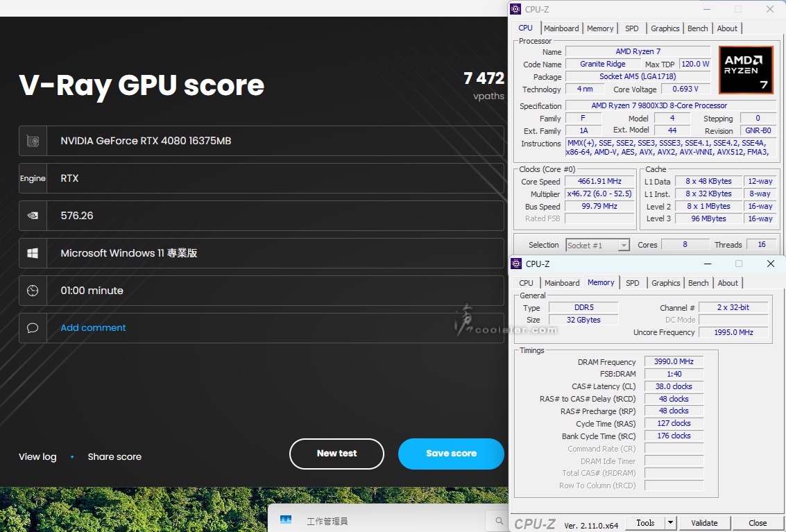Click the FSB:DRAM ratio value 1:40
The image size is (786, 532).
pos(674,374)
